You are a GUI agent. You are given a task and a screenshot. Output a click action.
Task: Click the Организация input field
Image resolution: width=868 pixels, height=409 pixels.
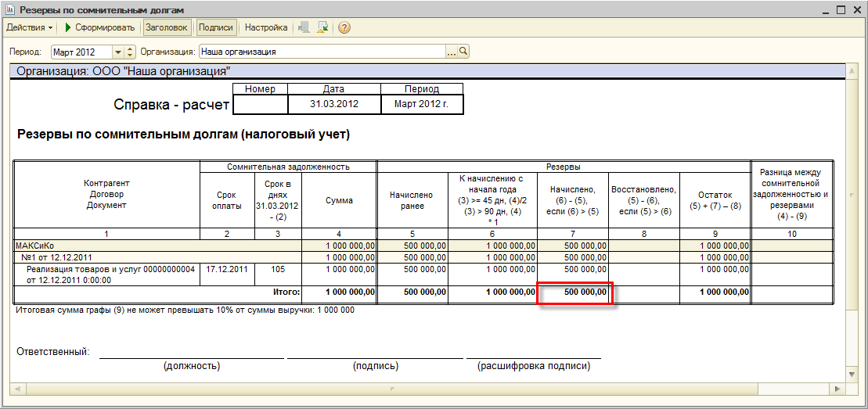click(x=322, y=52)
